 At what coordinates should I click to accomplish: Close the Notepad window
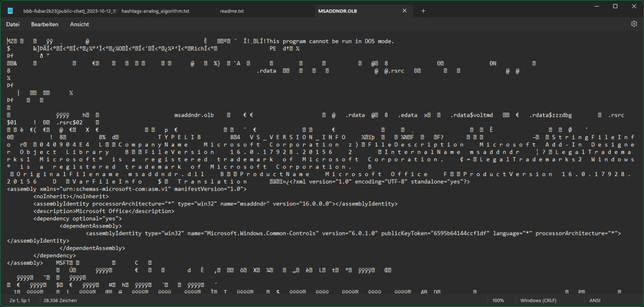tap(633, 6)
